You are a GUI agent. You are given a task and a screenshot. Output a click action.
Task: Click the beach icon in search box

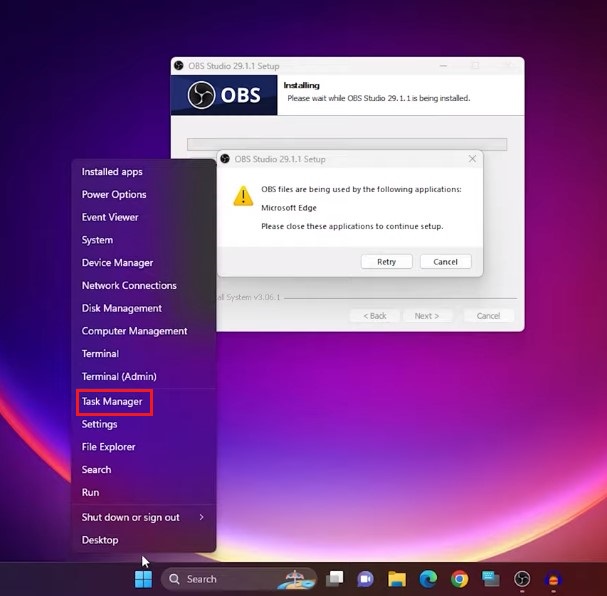(x=296, y=579)
